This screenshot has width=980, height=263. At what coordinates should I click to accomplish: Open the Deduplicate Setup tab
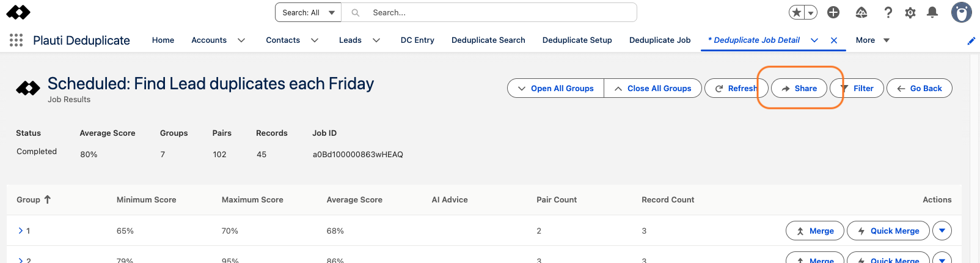577,40
